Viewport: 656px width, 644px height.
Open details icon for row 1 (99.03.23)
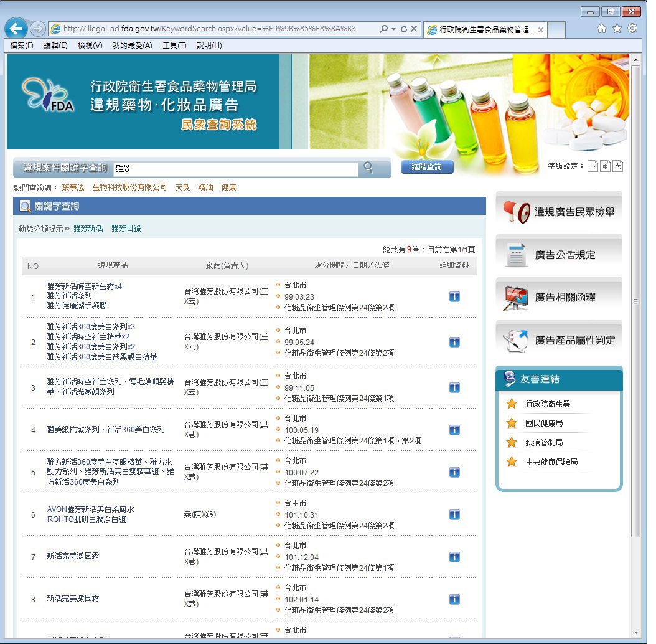[454, 297]
